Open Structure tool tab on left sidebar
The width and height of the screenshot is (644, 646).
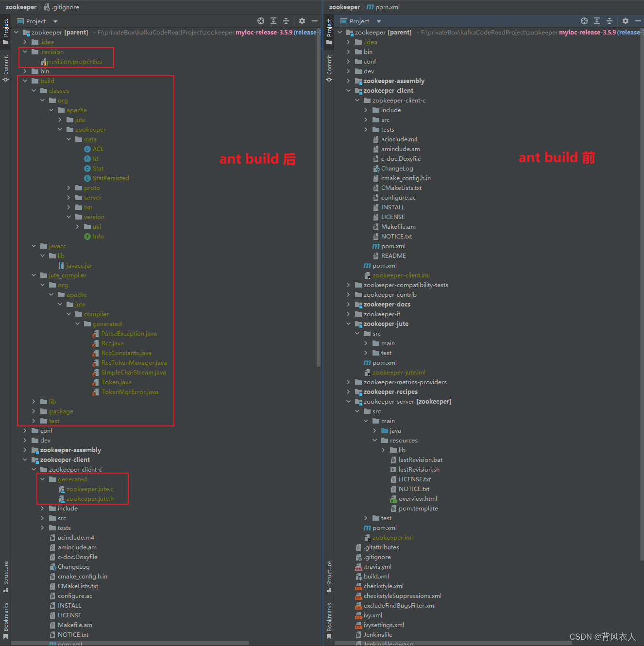[5, 577]
